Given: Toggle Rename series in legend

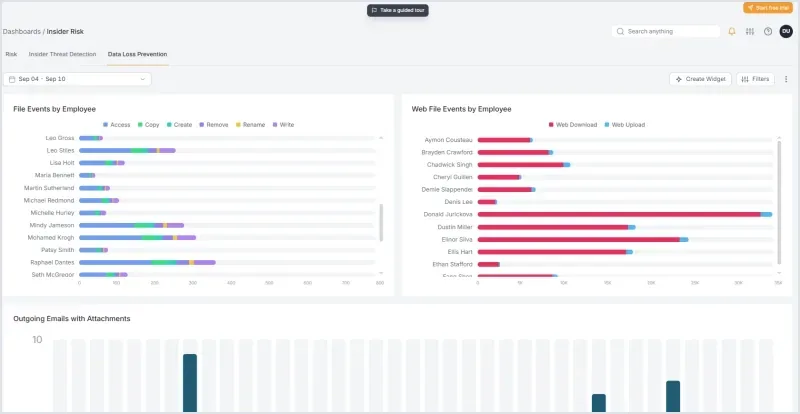Looking at the screenshot, I should pyautogui.click(x=251, y=125).
